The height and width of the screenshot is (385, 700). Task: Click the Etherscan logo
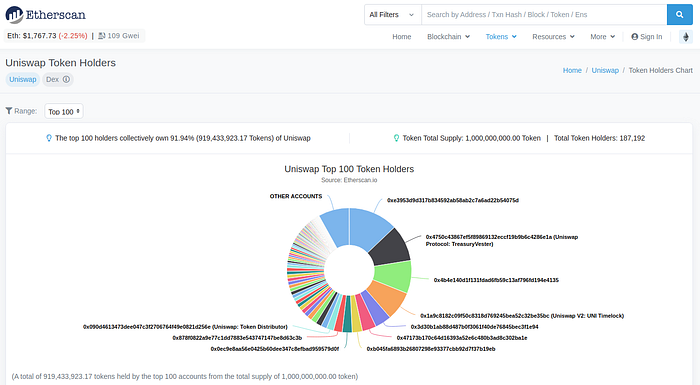46,15
